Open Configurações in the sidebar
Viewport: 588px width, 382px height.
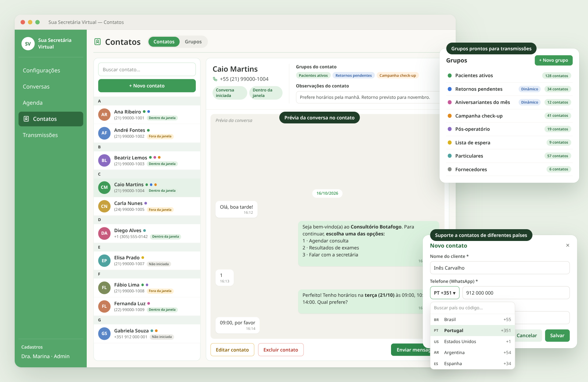point(51,71)
